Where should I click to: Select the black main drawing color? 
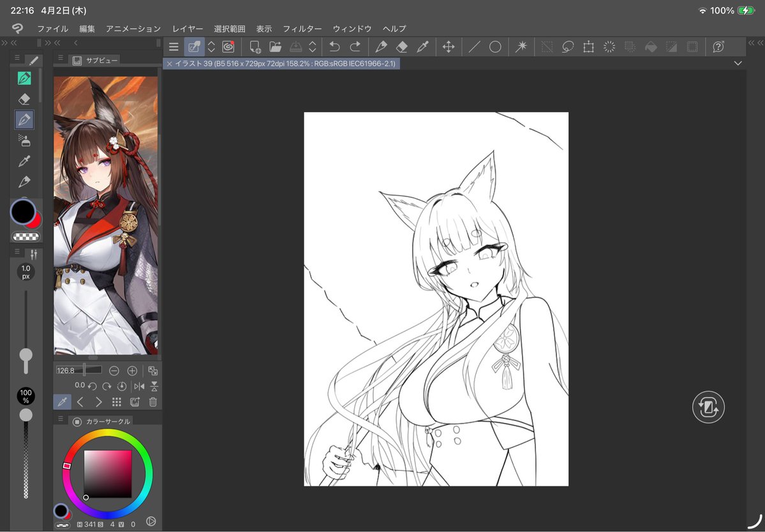click(23, 211)
